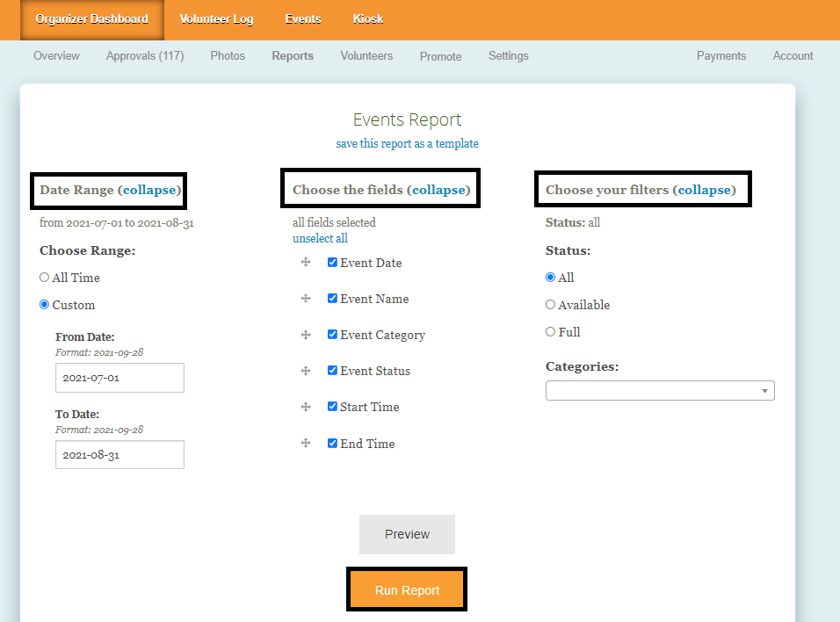This screenshot has height=622, width=840.
Task: Click the drag handle beside Event Date
Action: [x=306, y=263]
